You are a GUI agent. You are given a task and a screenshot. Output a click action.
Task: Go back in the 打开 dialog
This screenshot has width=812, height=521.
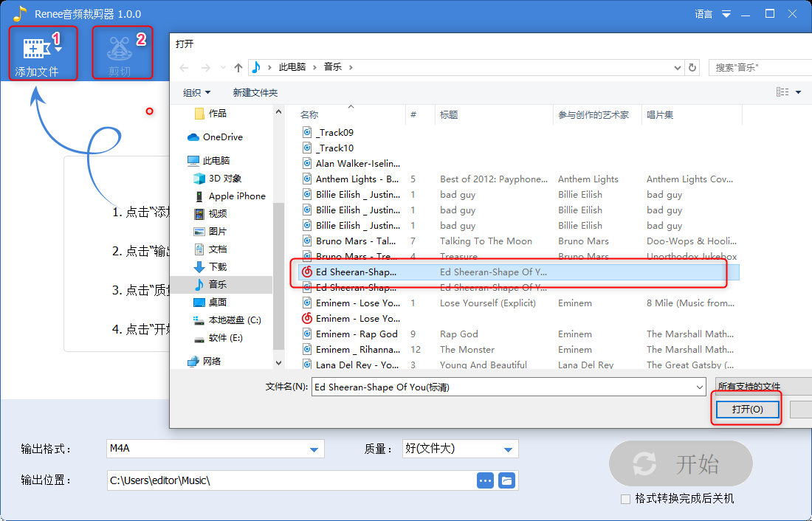[184, 68]
